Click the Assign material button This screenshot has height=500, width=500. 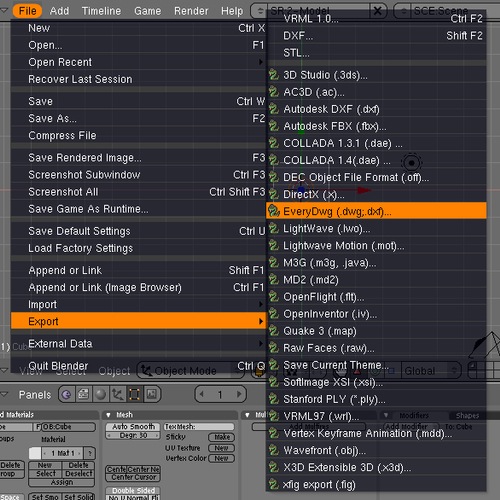(62, 482)
